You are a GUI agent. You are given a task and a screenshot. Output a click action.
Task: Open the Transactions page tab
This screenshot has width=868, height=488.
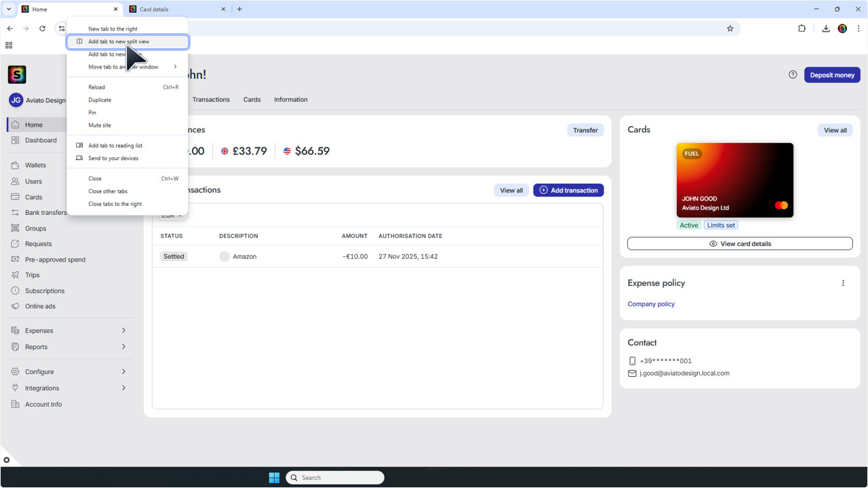(x=211, y=100)
